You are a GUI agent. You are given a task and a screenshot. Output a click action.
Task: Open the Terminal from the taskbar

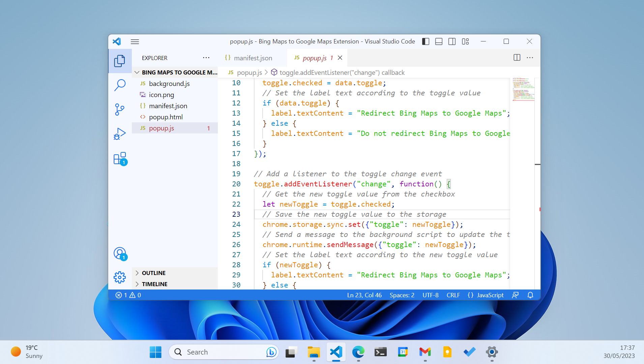pos(381,352)
